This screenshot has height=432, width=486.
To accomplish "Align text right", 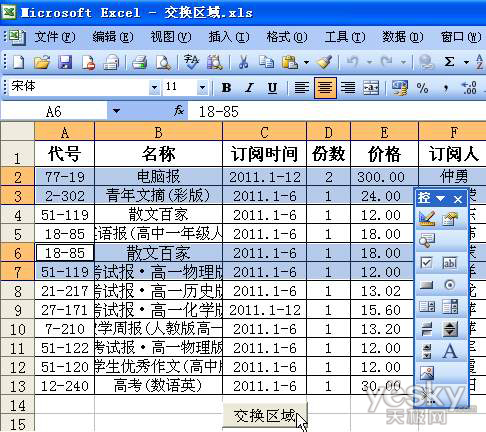I will tap(348, 88).
